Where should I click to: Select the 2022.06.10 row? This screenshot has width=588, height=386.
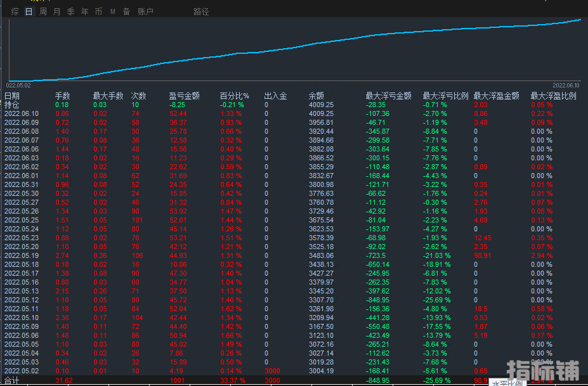pos(22,113)
